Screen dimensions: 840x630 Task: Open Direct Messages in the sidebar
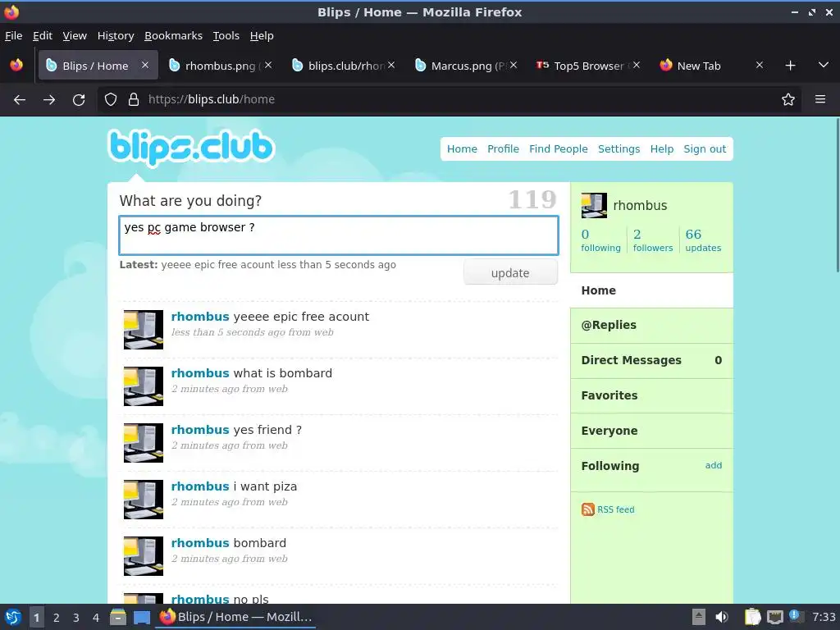coord(651,361)
